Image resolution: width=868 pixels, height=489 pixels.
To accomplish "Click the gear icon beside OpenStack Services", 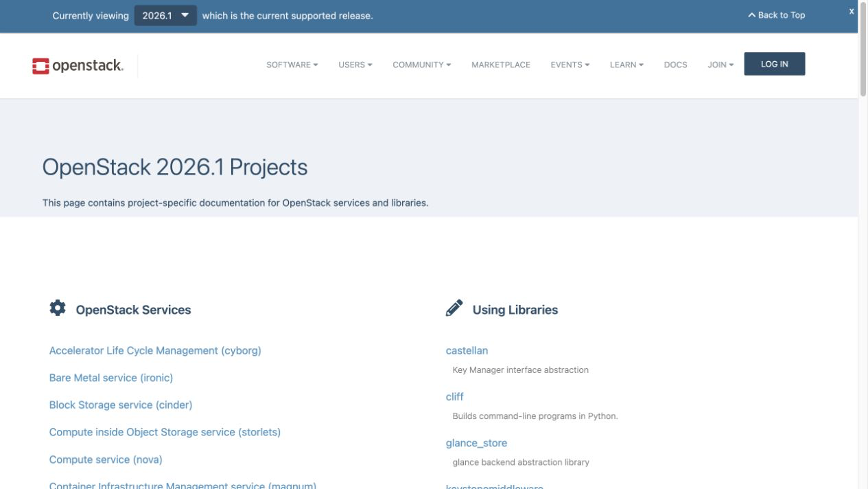I will [58, 308].
